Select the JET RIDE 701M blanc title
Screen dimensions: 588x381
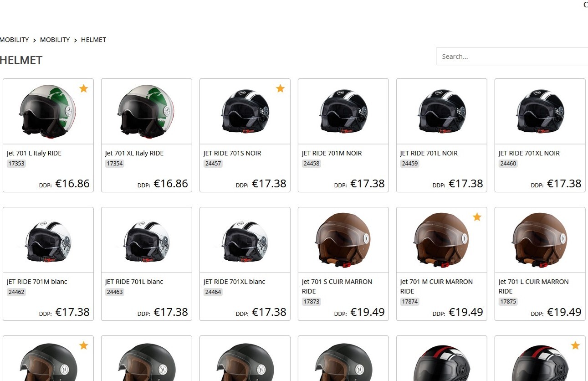pos(37,282)
